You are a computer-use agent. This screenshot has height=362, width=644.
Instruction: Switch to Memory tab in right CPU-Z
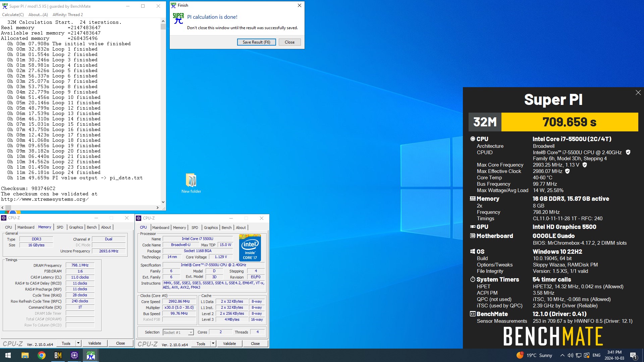[179, 228]
